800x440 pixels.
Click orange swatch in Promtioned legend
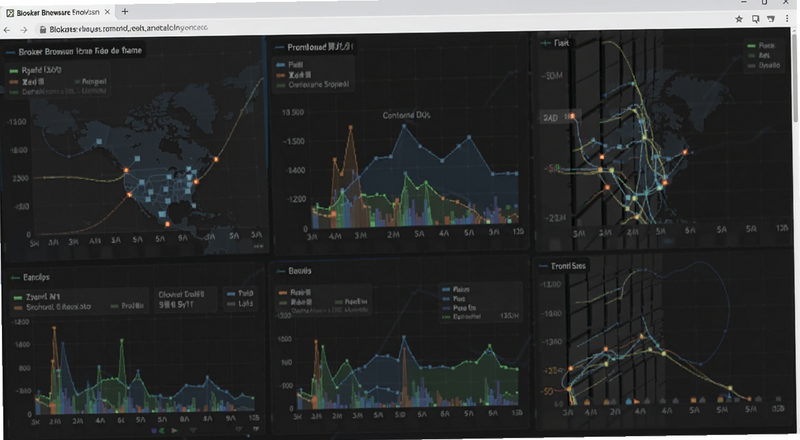[x=280, y=75]
